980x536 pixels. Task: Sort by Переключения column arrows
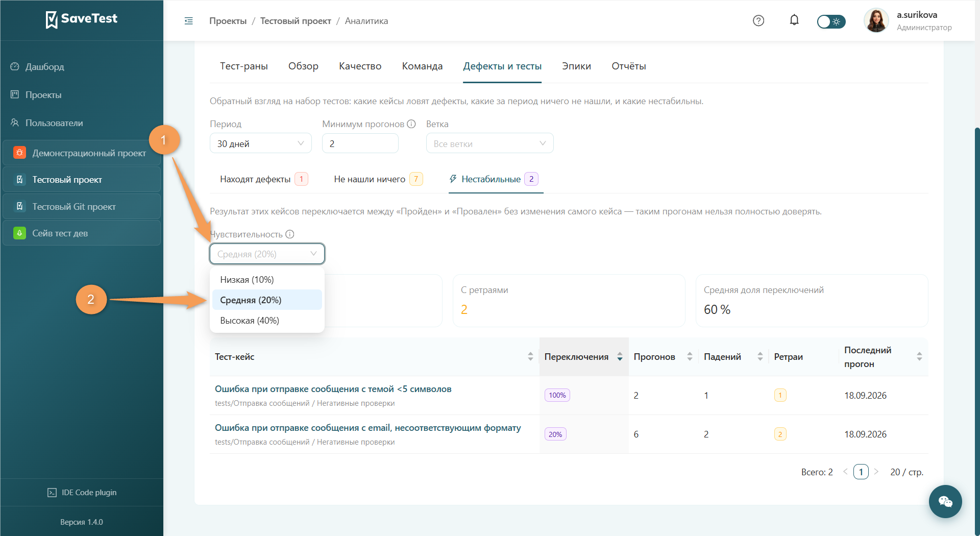point(620,357)
